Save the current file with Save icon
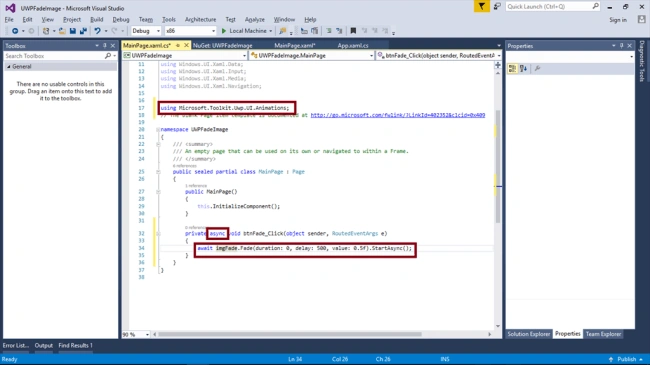The width and height of the screenshot is (650, 365). point(73,31)
